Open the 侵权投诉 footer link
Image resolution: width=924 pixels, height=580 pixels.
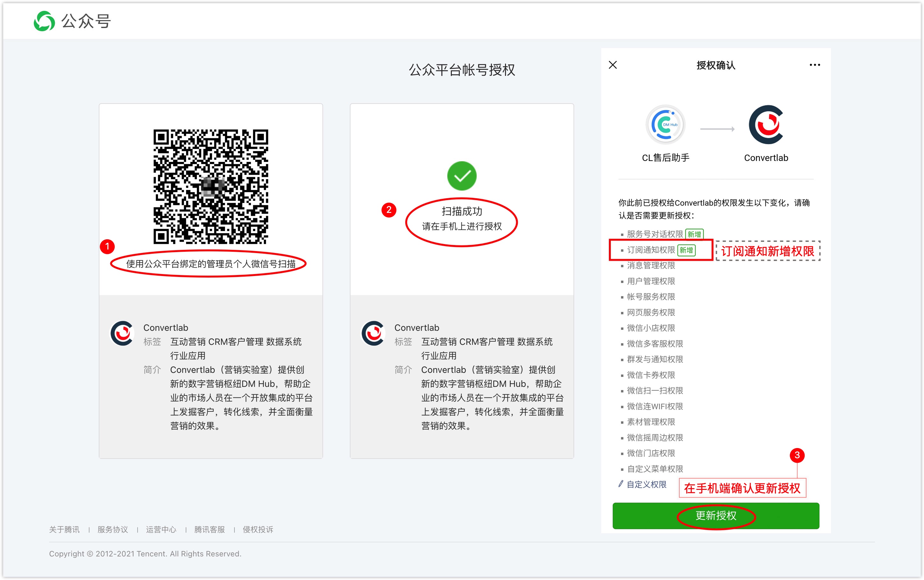click(x=258, y=529)
